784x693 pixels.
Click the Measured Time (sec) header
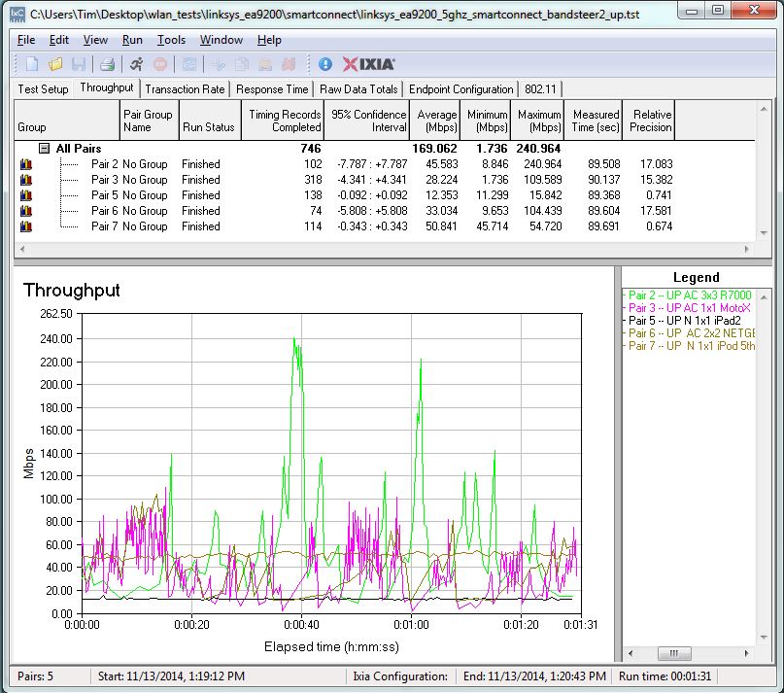[594, 121]
